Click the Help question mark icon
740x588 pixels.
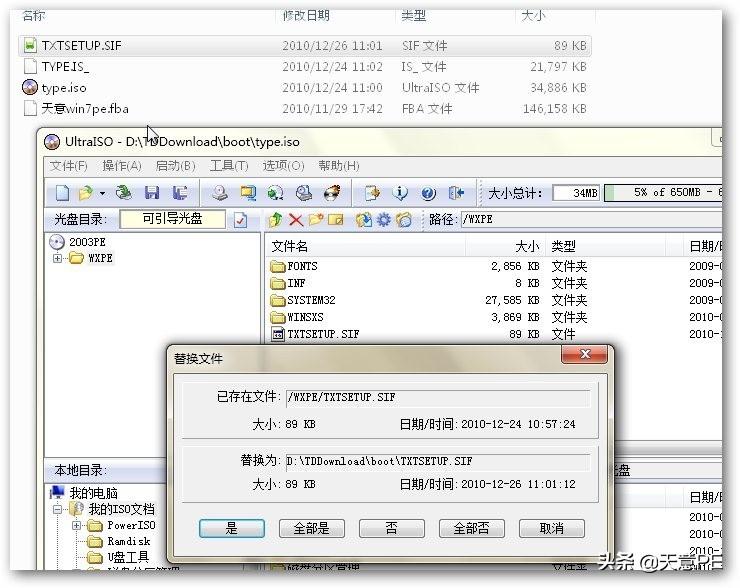click(x=429, y=193)
